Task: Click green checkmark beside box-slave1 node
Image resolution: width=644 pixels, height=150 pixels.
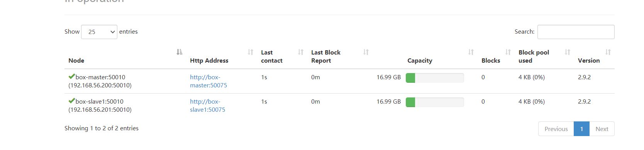Action: 72,101
